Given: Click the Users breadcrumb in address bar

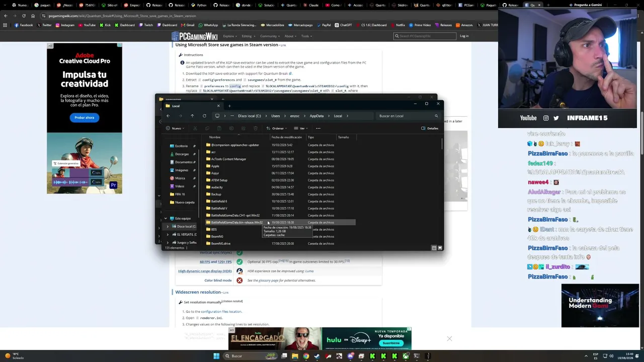Looking at the screenshot, I should 276,116.
